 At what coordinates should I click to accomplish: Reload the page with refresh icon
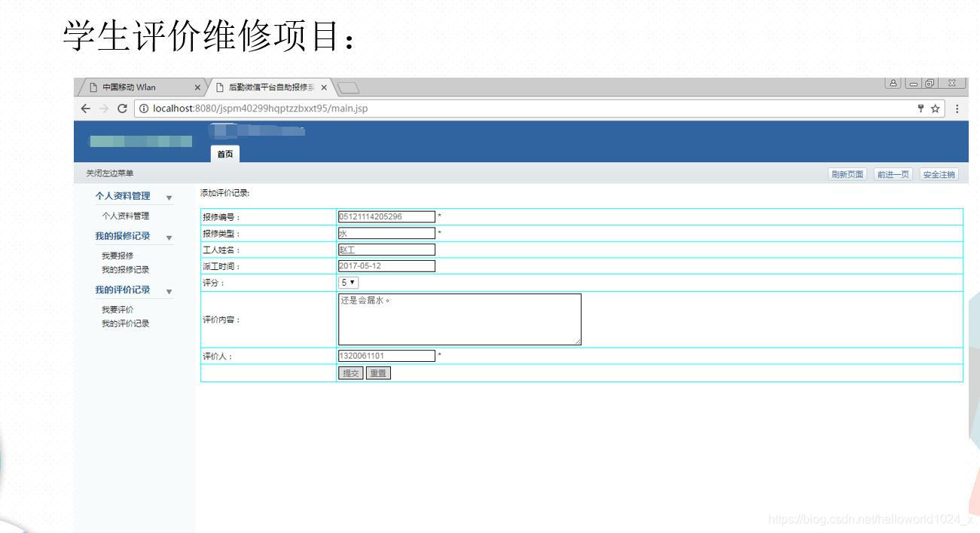pos(122,109)
